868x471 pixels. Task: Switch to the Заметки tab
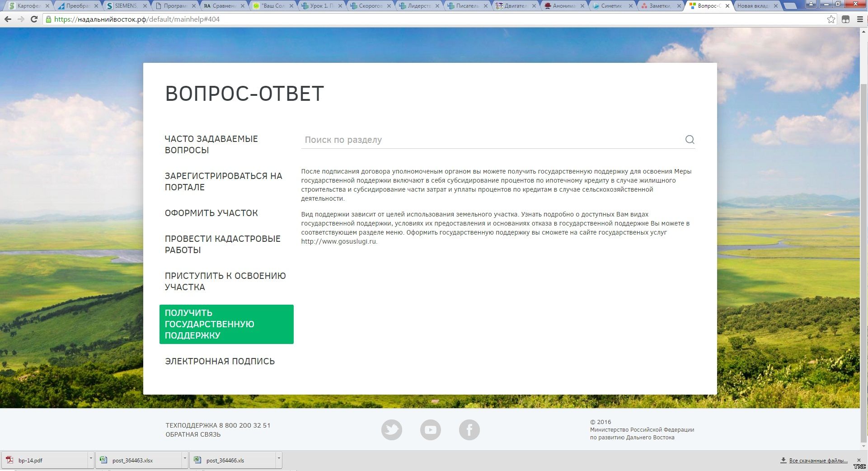tap(661, 6)
